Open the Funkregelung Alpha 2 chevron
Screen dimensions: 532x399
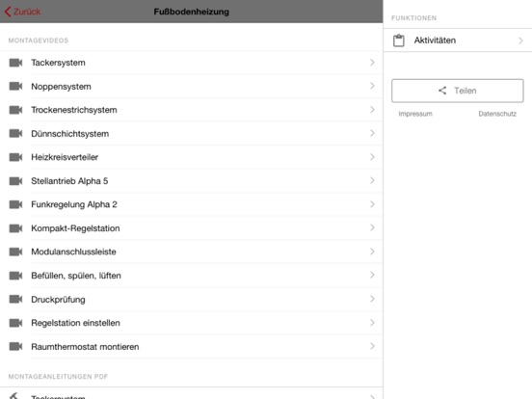point(372,204)
